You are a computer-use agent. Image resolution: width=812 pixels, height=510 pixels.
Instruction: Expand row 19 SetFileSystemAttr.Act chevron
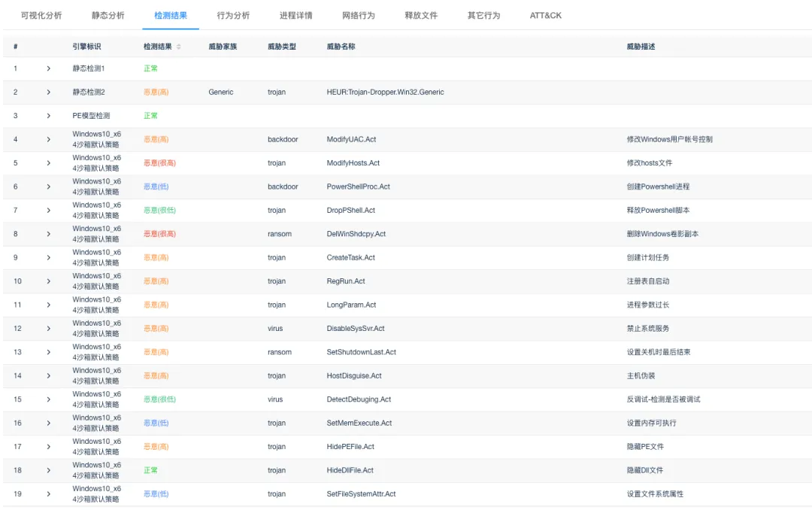[x=49, y=494]
